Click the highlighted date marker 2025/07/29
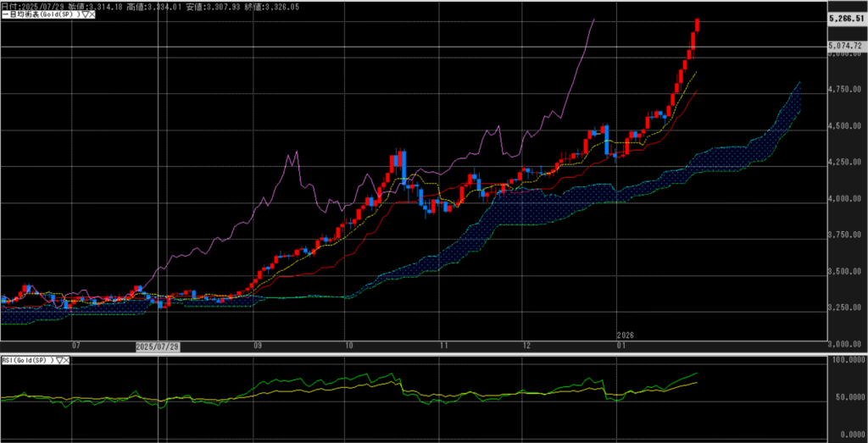 (x=158, y=346)
